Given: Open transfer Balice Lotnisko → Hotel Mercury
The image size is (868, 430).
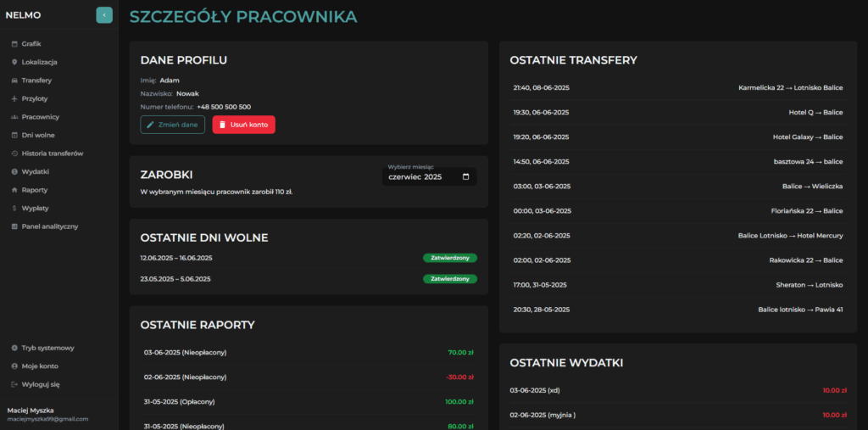Looking at the screenshot, I should click(678, 236).
